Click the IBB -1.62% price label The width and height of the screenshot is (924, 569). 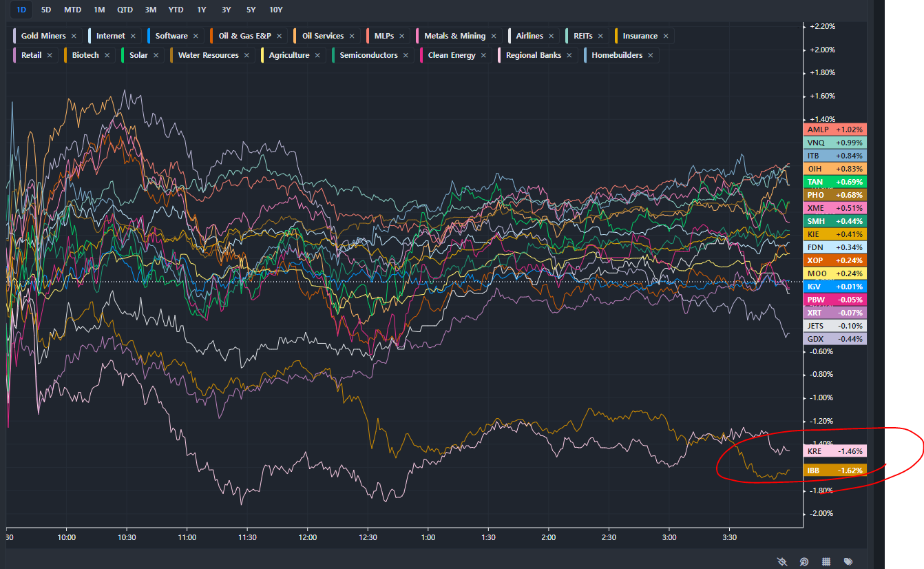tap(835, 470)
